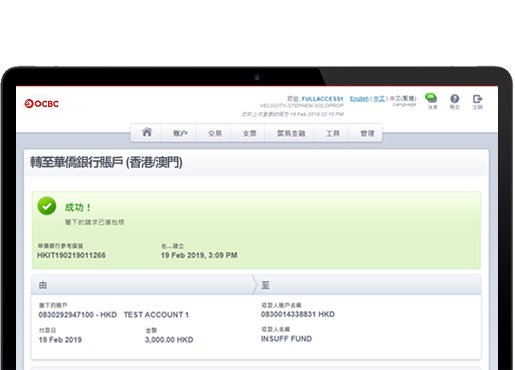Click the logout (注銷) icon

(477, 101)
